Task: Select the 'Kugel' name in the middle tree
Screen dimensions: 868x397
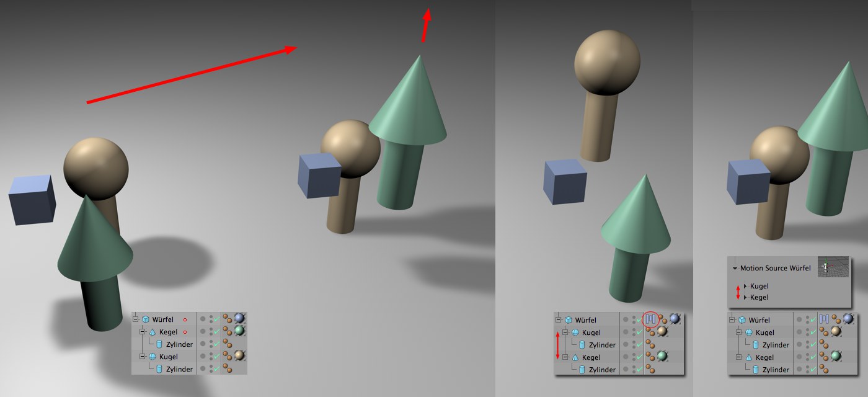Action: [591, 332]
